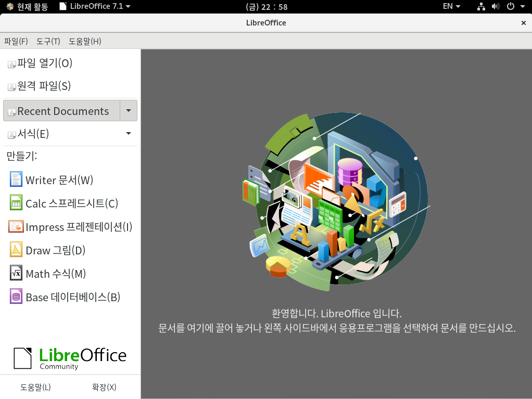
Task: Create a new Draw 그림(D)
Action: click(x=70, y=250)
